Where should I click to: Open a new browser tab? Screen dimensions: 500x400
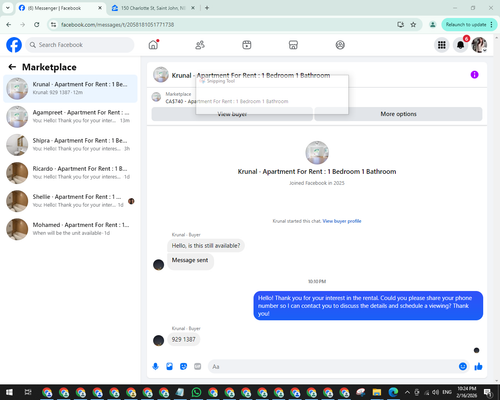[207, 8]
